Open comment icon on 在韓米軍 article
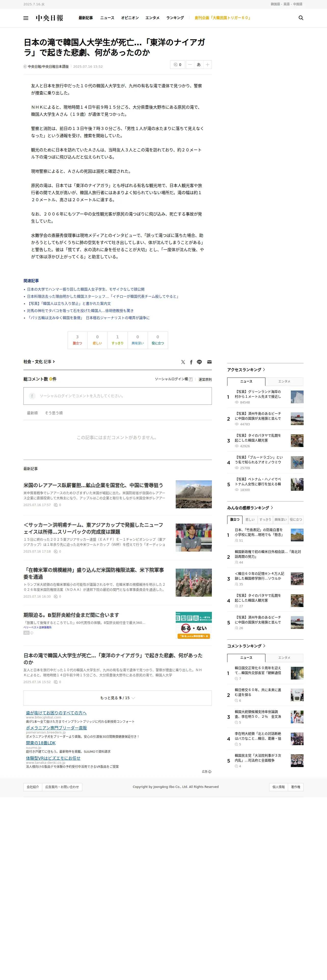Screen dimensions: 327x980 click(56, 597)
